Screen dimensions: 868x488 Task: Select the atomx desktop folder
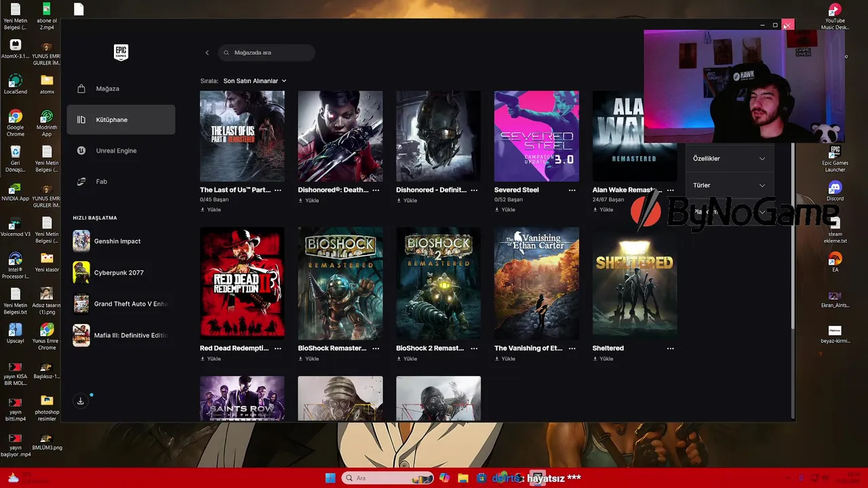coord(47,85)
